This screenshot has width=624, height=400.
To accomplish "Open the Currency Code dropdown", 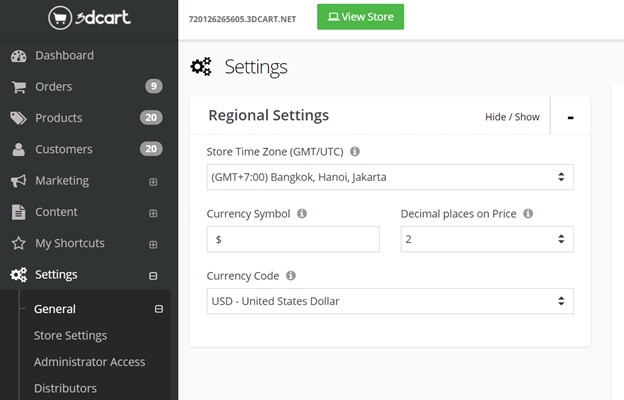I will pos(389,301).
